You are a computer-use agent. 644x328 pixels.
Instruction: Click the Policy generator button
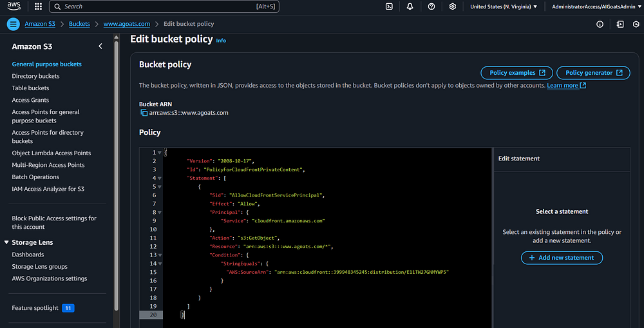pyautogui.click(x=593, y=73)
